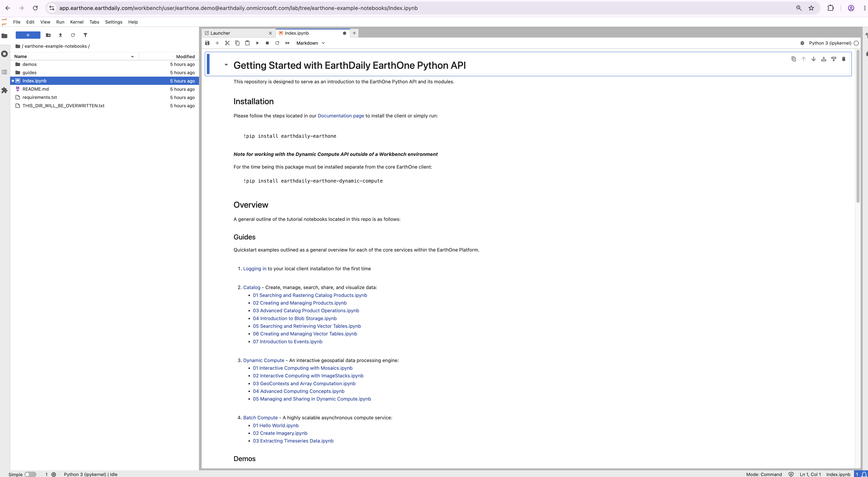The image size is (868, 477).
Task: Bookmark this page with the star icon
Action: point(811,8)
